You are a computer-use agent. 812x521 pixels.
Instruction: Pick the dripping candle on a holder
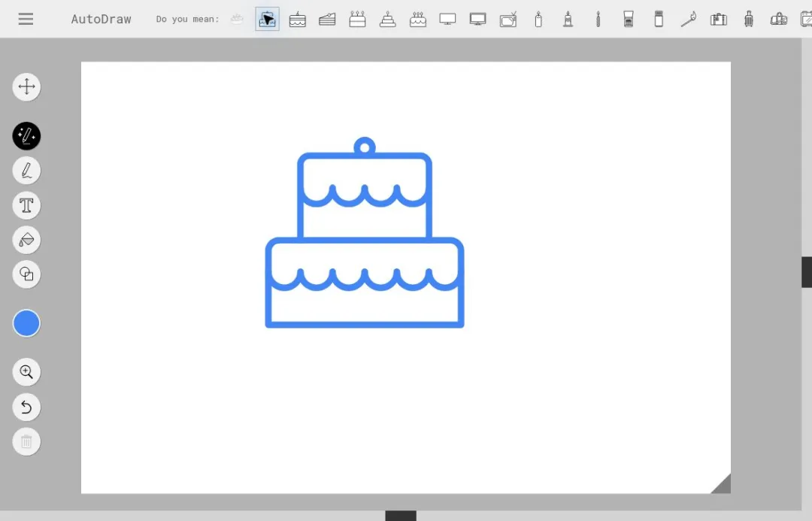pos(568,19)
